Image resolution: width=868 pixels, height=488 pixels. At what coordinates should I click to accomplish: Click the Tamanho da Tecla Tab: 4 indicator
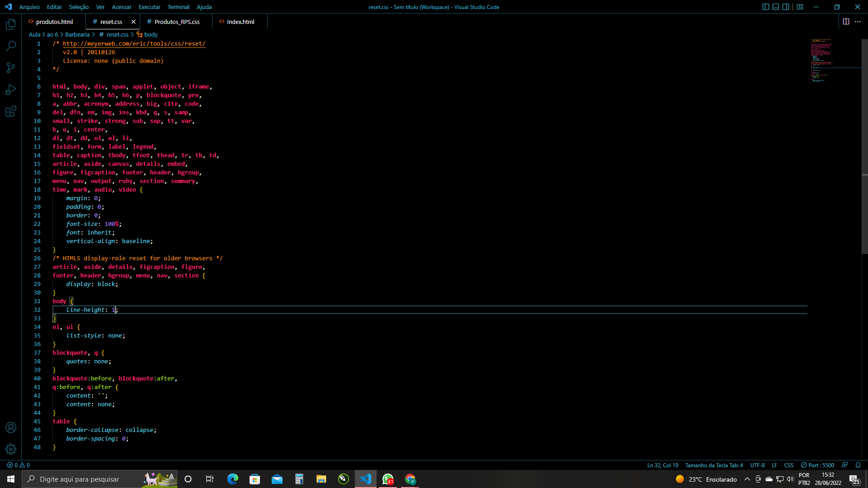click(714, 465)
